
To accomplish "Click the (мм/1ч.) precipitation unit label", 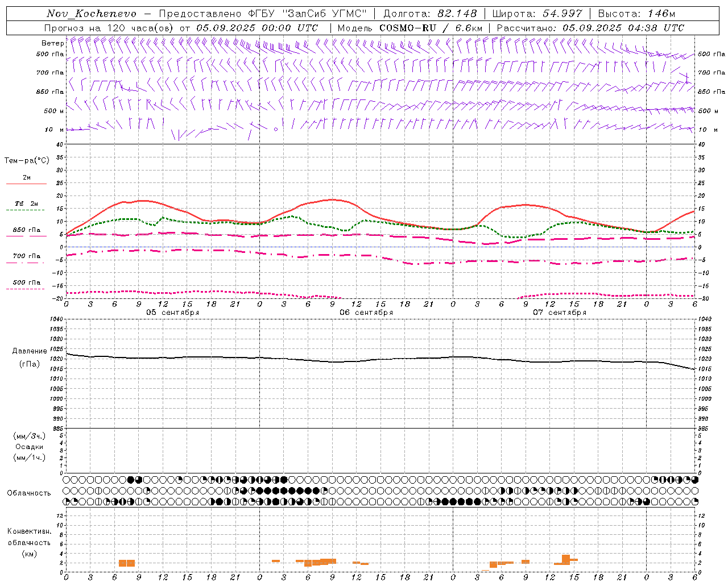I will click(29, 458).
